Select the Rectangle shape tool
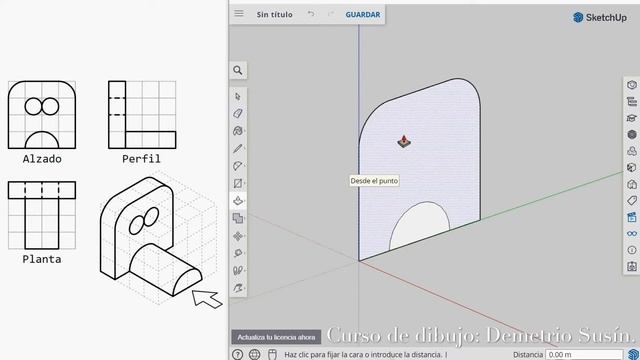 coord(238,184)
